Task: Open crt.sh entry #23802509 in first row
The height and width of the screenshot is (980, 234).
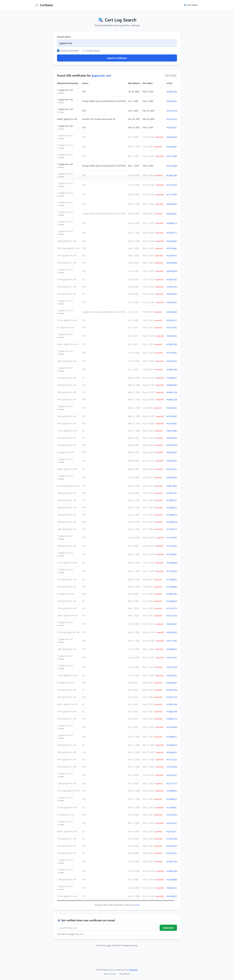Action: point(172,92)
